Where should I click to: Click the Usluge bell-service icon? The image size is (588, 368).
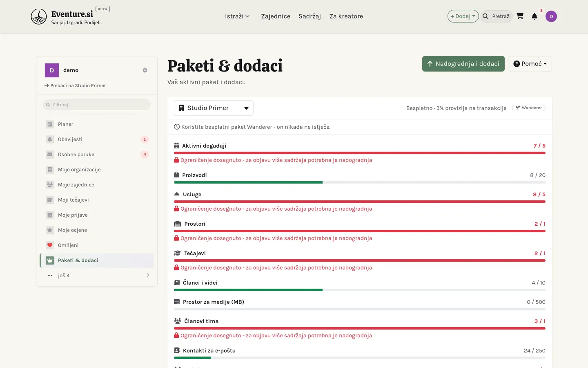click(x=177, y=194)
